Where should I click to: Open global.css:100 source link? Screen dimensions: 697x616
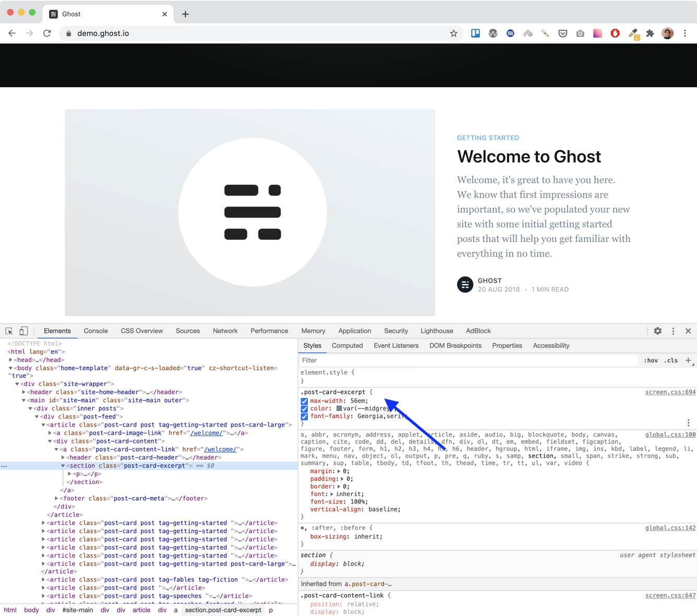[670, 434]
